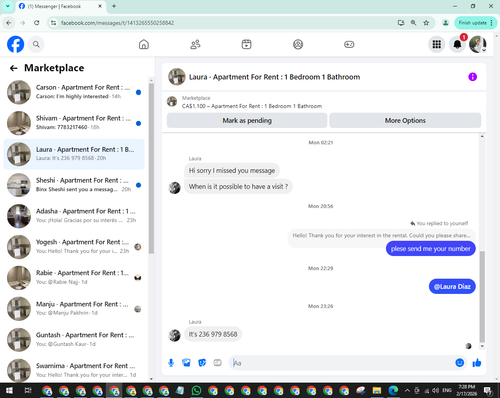Click the conversation list scrollbar
Screen dimensions: 500x398
coord(151,168)
